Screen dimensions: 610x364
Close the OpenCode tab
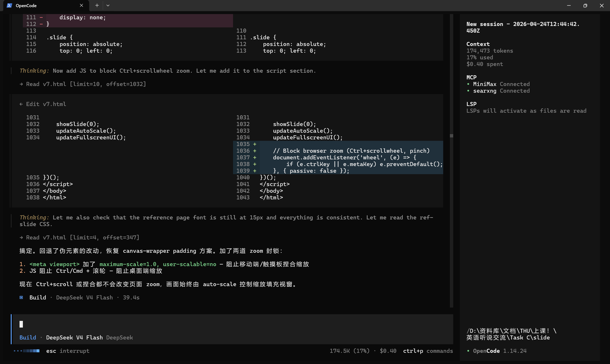[81, 5]
